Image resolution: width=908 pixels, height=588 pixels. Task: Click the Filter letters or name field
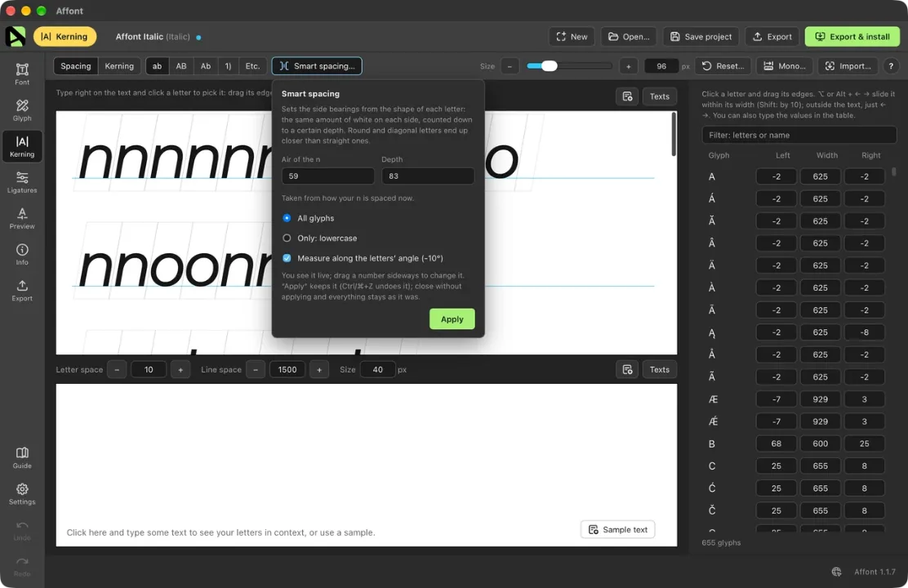pyautogui.click(x=799, y=135)
